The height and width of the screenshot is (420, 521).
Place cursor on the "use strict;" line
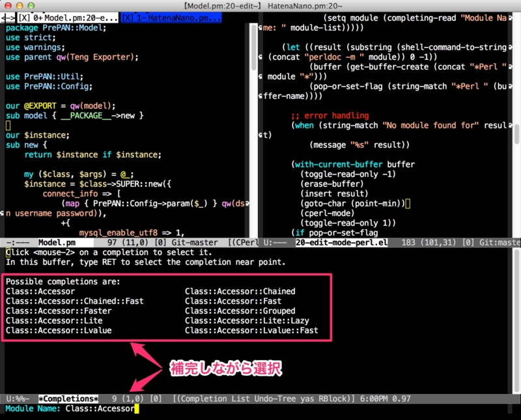[x=31, y=38]
